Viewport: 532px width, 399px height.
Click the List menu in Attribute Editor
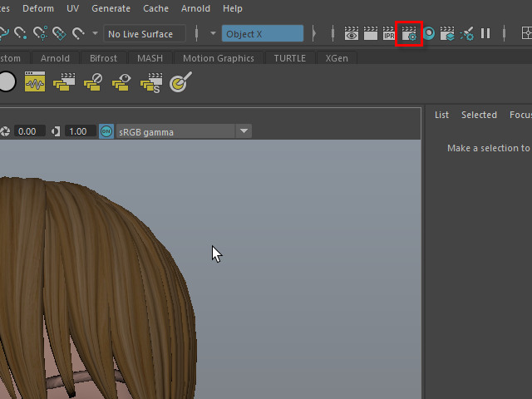441,115
